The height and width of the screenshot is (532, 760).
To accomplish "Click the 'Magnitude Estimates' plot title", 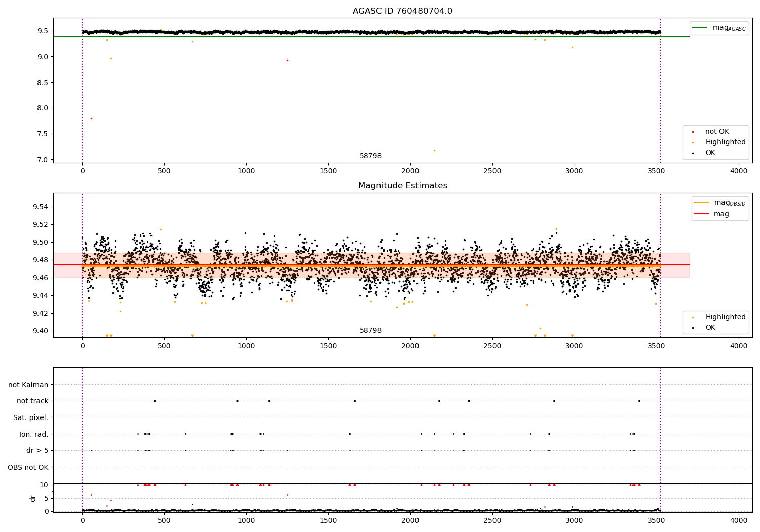I will coord(402,186).
